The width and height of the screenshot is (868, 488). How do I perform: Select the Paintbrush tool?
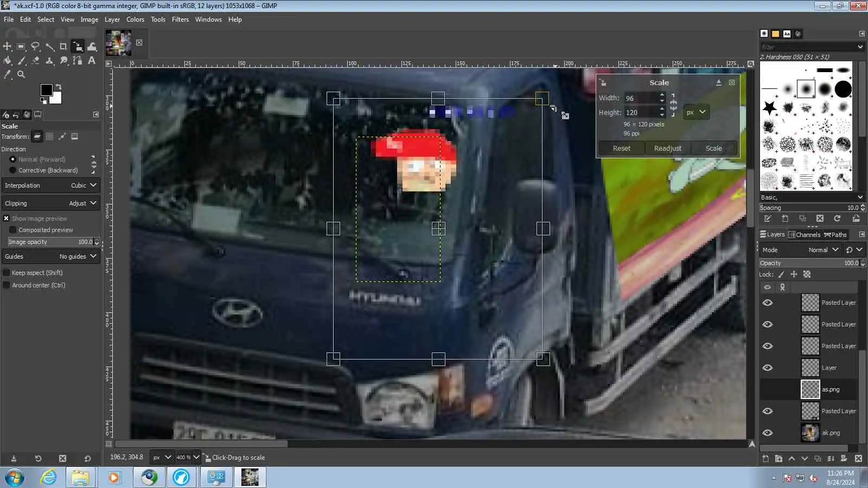(21, 61)
